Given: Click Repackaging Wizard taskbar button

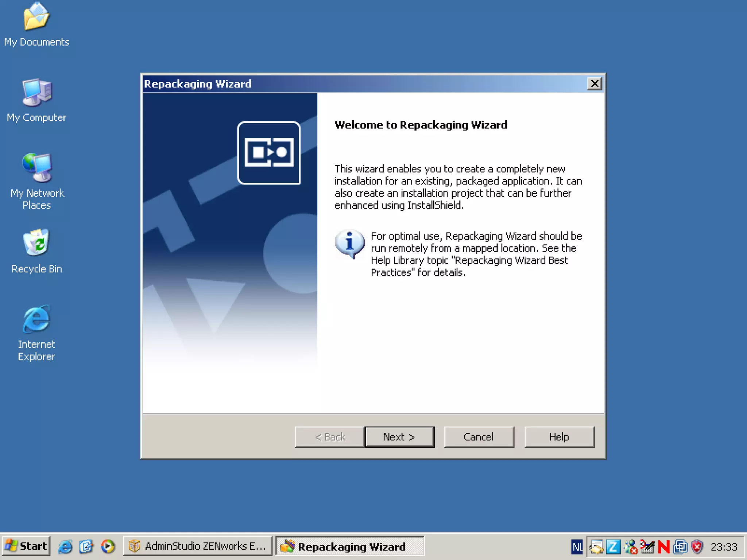Looking at the screenshot, I should point(350,546).
